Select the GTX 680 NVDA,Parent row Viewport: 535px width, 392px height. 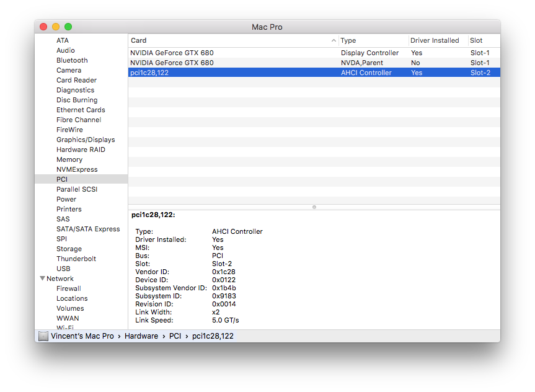pyautogui.click(x=314, y=63)
